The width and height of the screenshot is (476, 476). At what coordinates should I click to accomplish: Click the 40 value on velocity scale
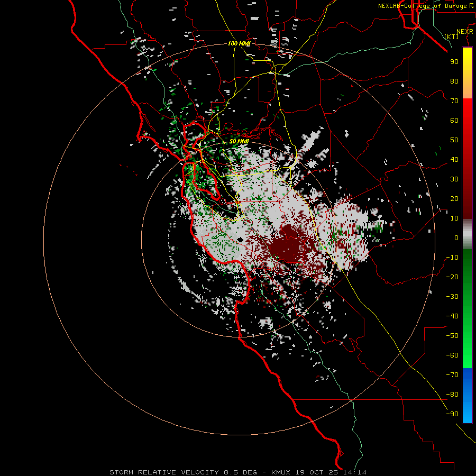coord(454,159)
